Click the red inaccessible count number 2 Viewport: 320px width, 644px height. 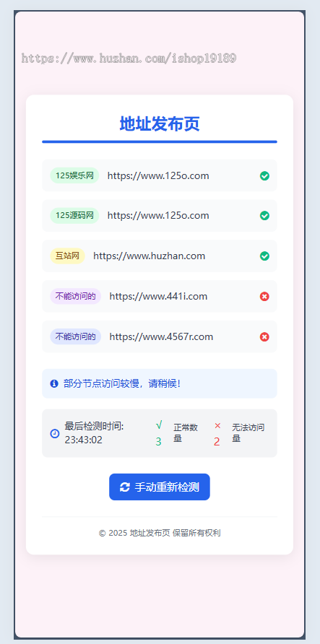click(x=217, y=442)
